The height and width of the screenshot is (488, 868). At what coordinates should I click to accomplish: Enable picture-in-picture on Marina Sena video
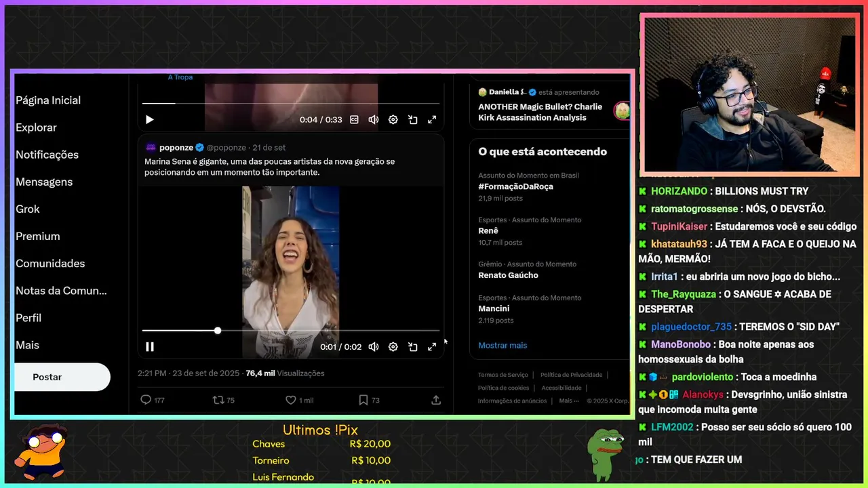[412, 347]
